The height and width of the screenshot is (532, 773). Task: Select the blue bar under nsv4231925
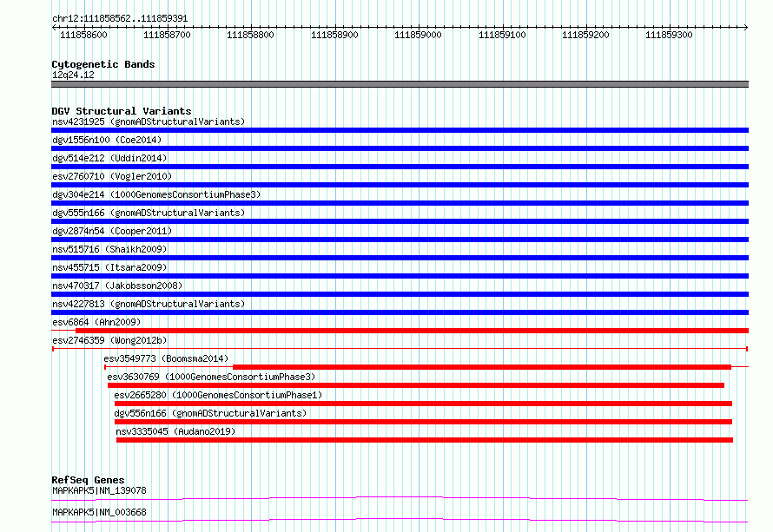click(x=400, y=130)
